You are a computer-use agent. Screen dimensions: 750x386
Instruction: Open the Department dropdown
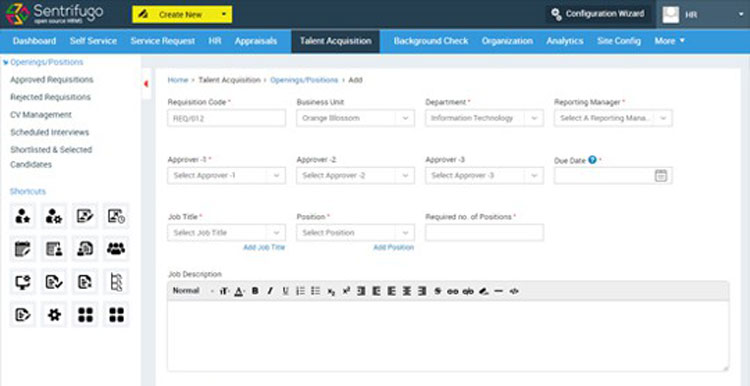(x=484, y=118)
